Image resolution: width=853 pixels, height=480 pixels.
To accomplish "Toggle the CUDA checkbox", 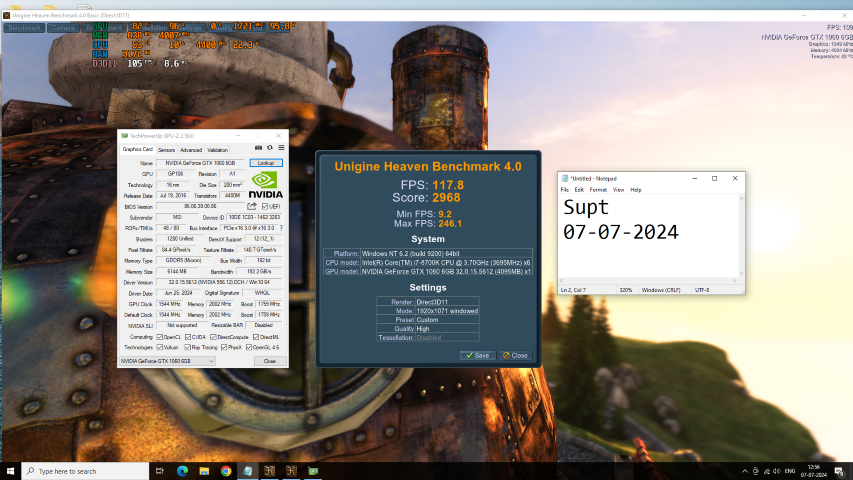I will [x=188, y=337].
